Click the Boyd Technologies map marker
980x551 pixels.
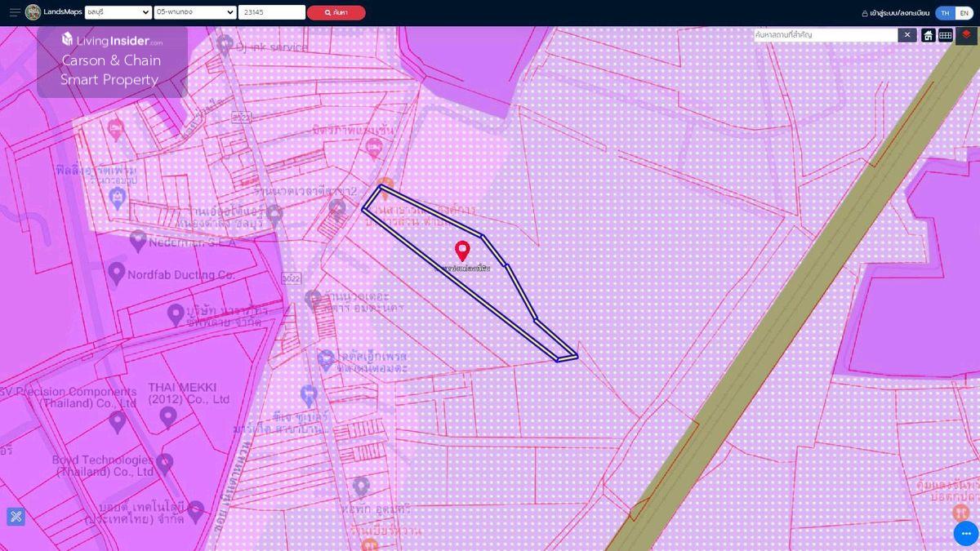[165, 463]
